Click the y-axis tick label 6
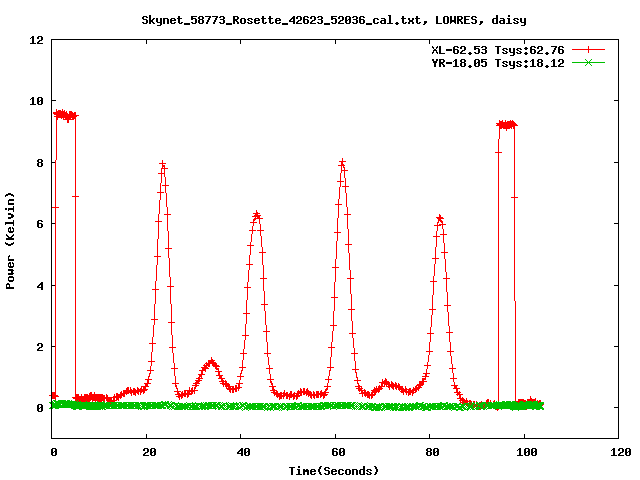The image size is (640, 480). click(40, 224)
